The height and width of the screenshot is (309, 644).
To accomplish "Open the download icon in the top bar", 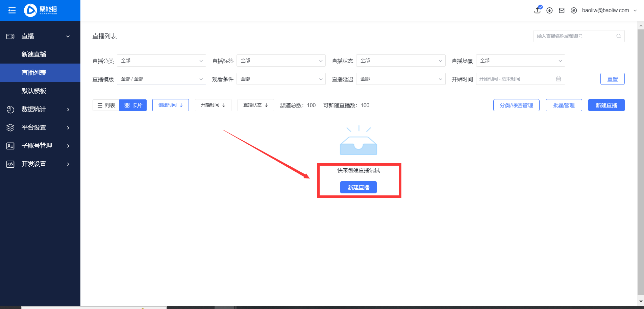I will click(550, 10).
